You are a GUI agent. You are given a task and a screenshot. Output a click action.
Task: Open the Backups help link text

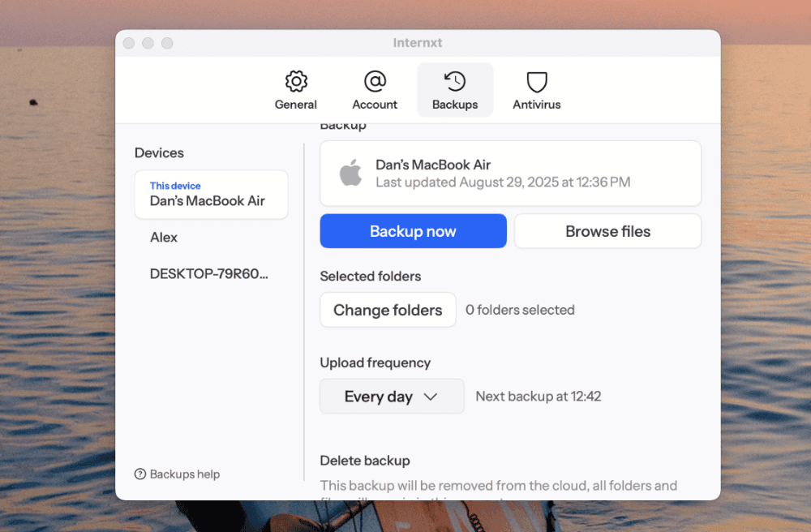(185, 474)
